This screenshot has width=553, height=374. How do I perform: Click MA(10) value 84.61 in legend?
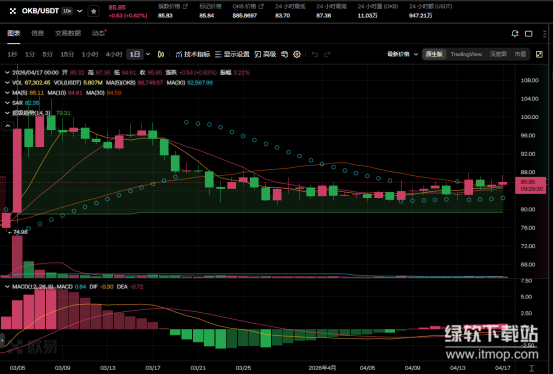[75, 93]
